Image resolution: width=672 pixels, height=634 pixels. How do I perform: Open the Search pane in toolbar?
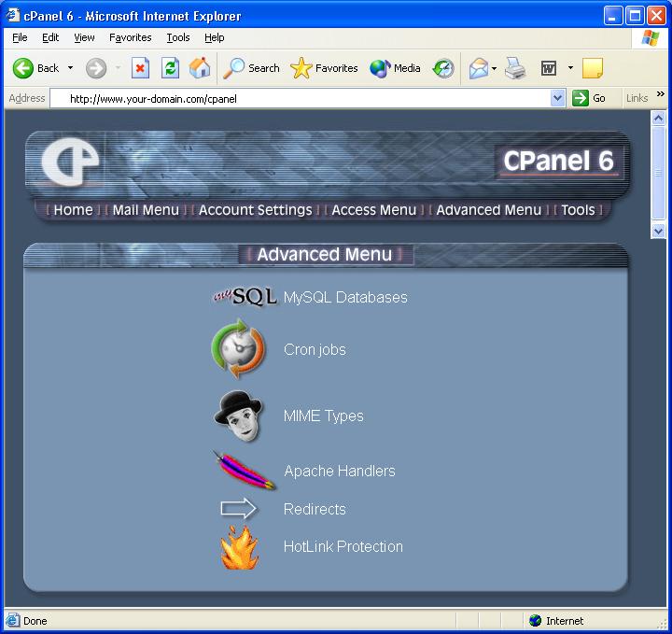251,68
